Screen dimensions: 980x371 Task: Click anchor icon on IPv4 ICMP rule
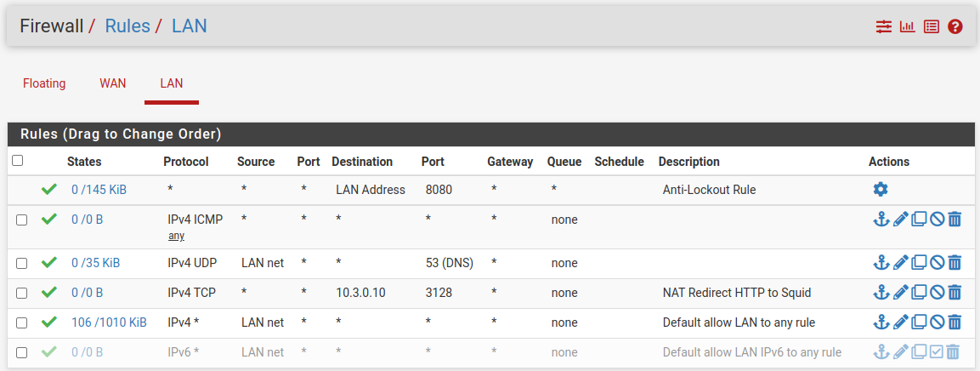point(881,219)
